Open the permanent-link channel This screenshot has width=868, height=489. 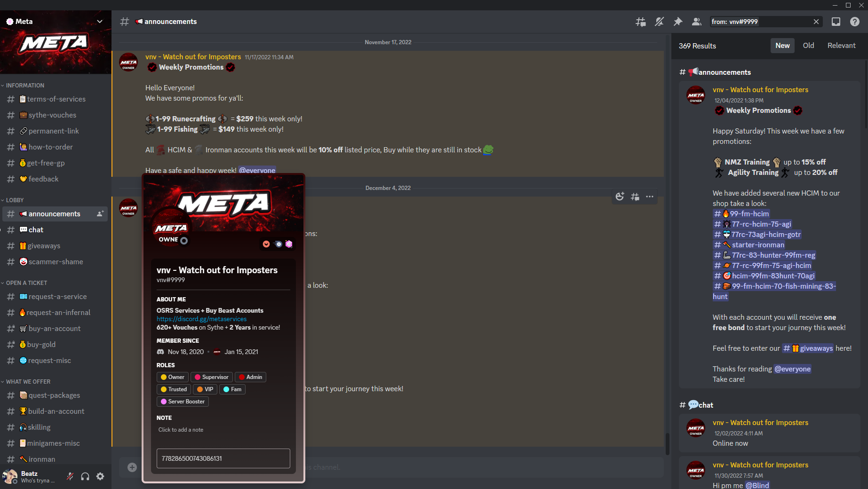pos(56,131)
